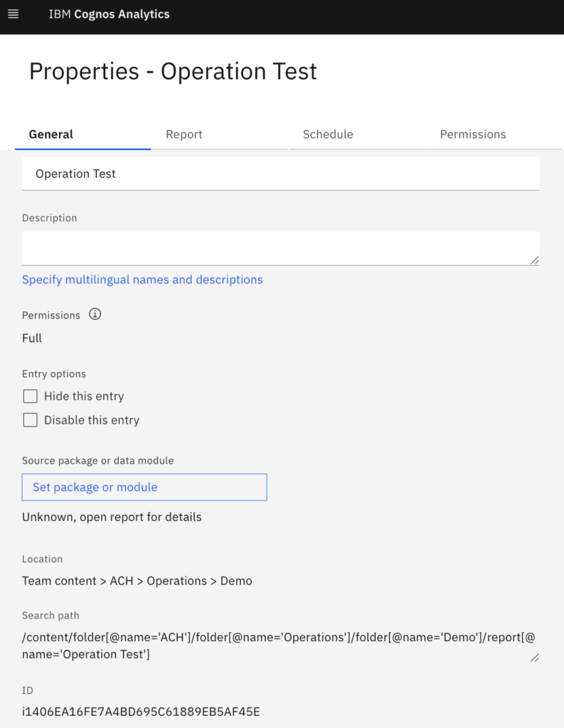Click the Set package or module button

pyautogui.click(x=144, y=487)
